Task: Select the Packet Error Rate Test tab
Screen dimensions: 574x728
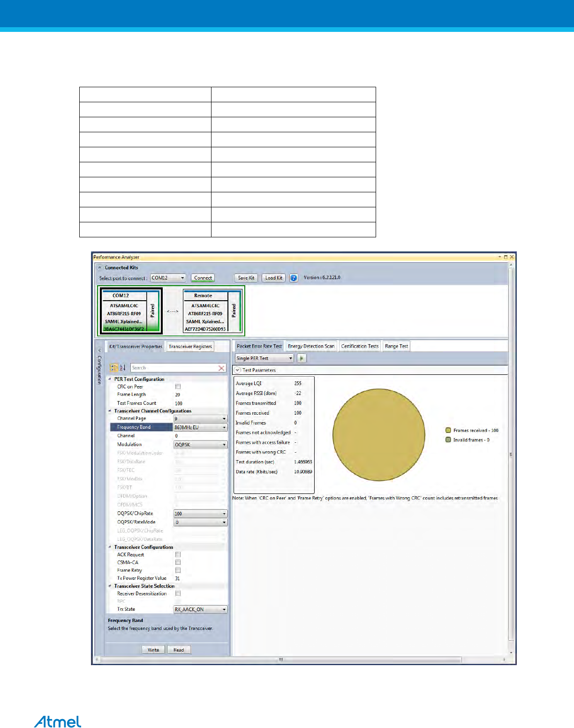Action: (x=259, y=346)
